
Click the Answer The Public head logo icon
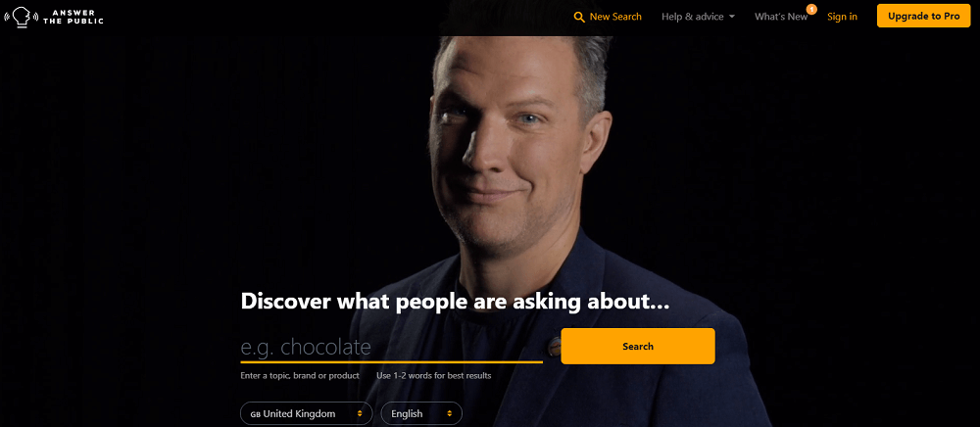point(21,17)
